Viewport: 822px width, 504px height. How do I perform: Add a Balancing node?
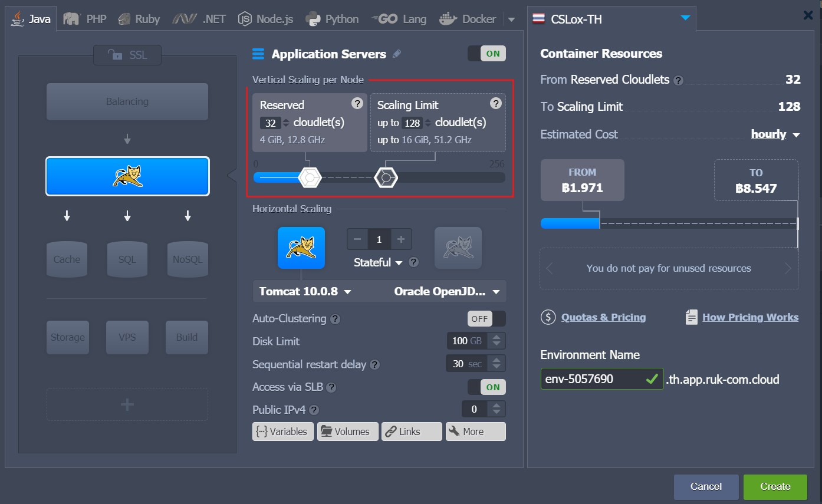pos(127,101)
